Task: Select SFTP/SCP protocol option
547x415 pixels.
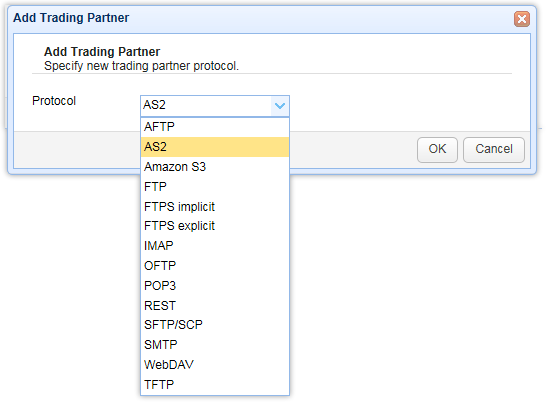Action: [x=215, y=325]
